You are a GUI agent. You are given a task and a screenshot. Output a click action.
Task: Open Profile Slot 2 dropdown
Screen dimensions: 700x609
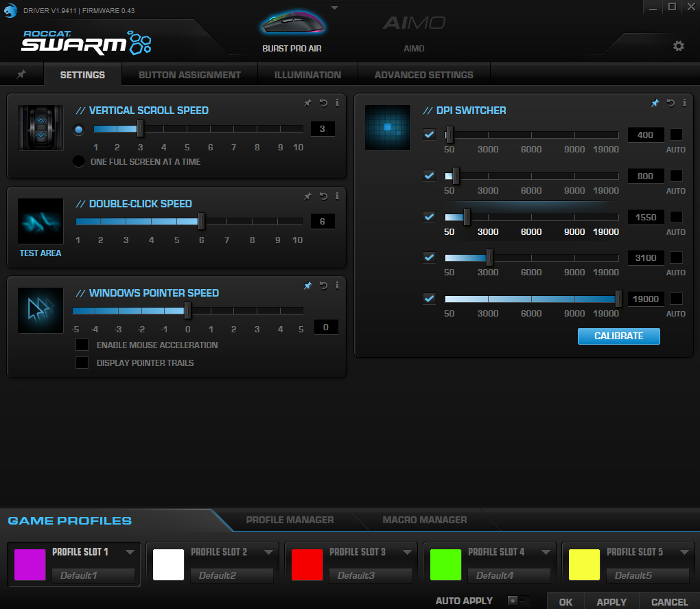(269, 552)
